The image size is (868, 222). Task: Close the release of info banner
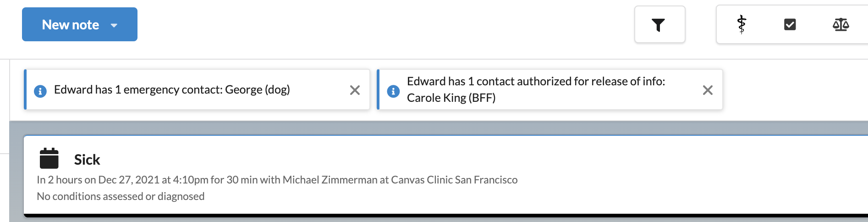click(x=708, y=90)
